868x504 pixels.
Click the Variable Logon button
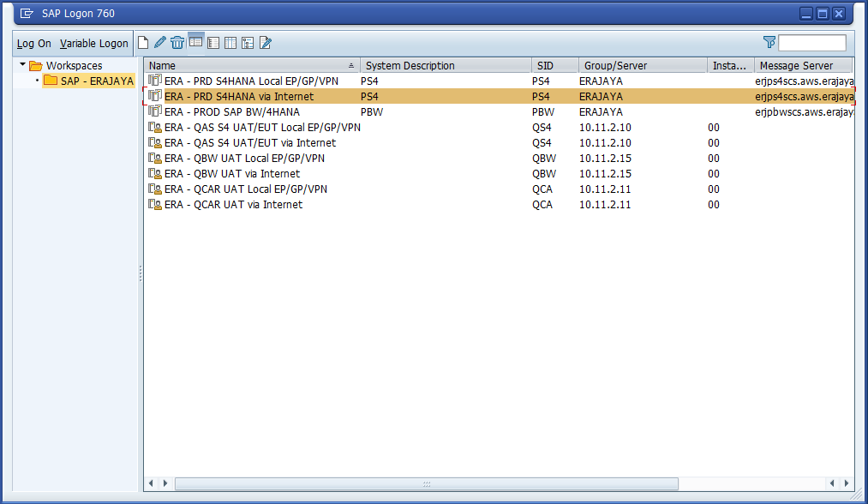pos(94,44)
